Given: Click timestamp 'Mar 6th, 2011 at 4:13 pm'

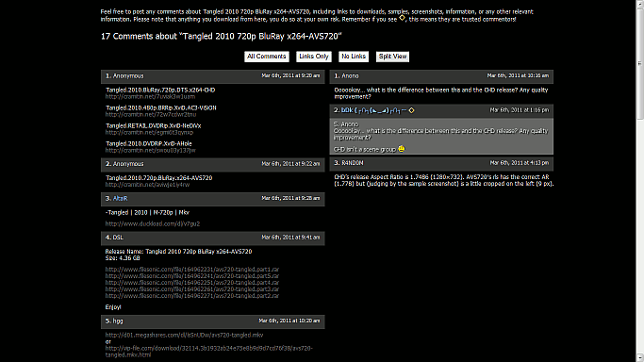Looking at the screenshot, I should click(520, 163).
